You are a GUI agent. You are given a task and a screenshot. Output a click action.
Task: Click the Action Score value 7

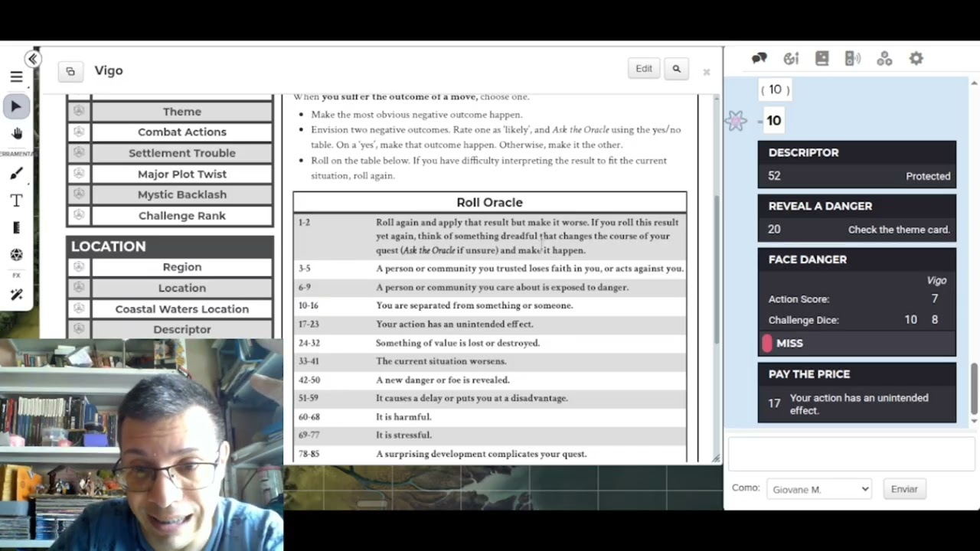point(934,299)
